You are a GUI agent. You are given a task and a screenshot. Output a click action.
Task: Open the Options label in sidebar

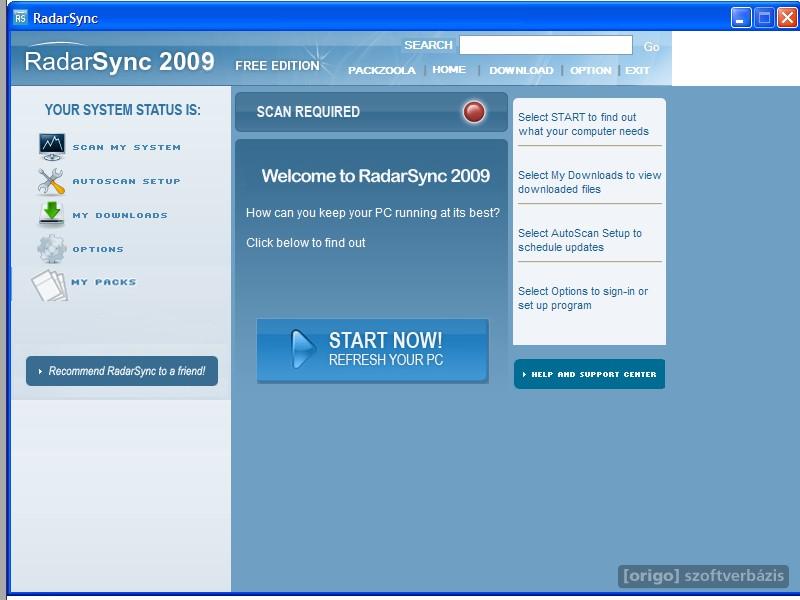click(98, 249)
